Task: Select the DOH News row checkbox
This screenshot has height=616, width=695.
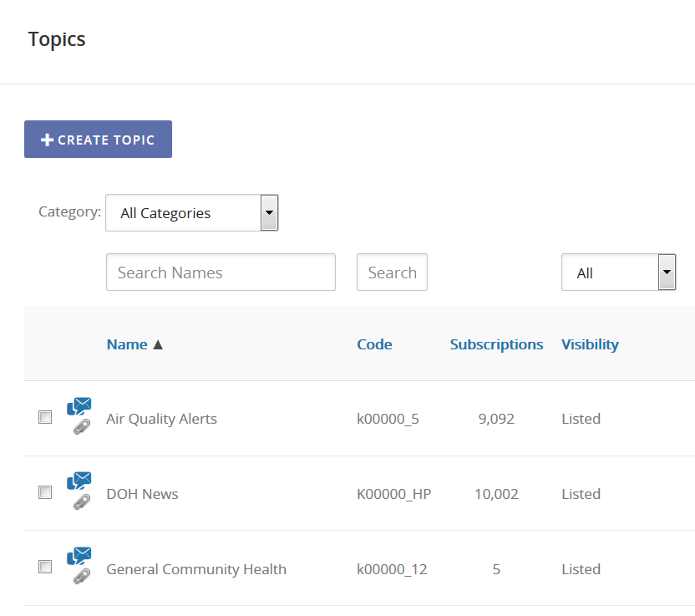Action: pos(45,492)
